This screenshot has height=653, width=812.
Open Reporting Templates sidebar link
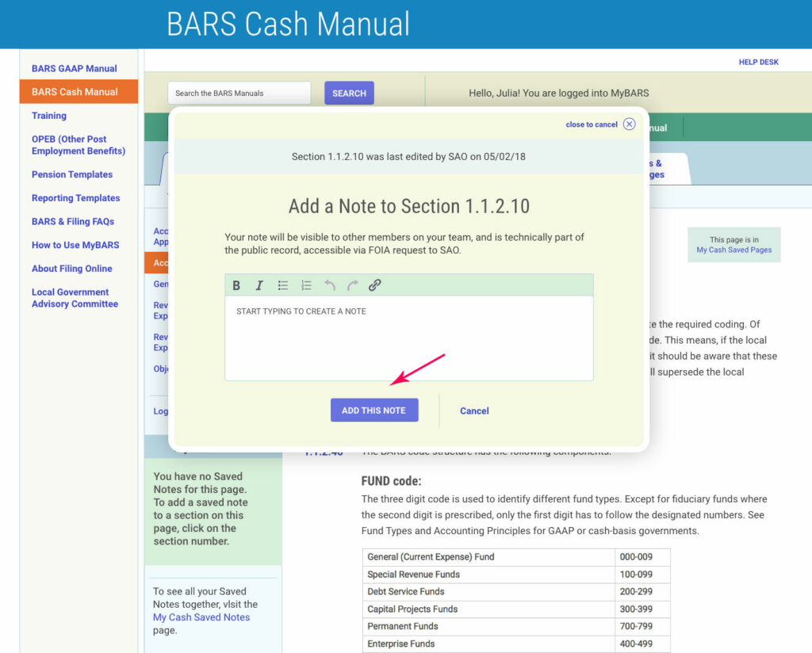[x=75, y=197]
